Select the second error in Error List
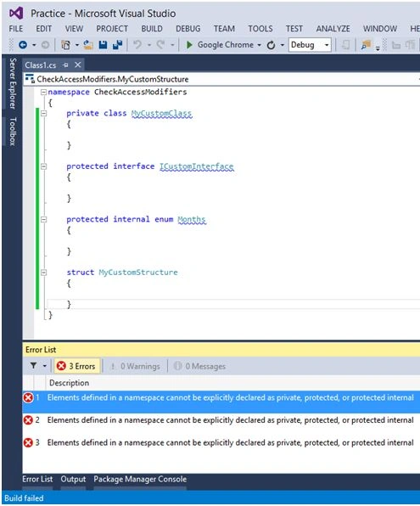420x506 pixels. click(221, 420)
